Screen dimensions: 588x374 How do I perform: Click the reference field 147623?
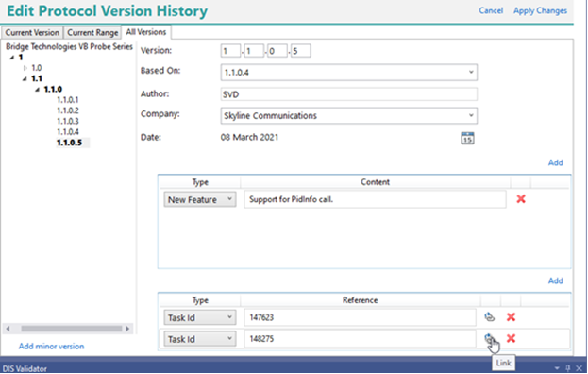point(360,317)
